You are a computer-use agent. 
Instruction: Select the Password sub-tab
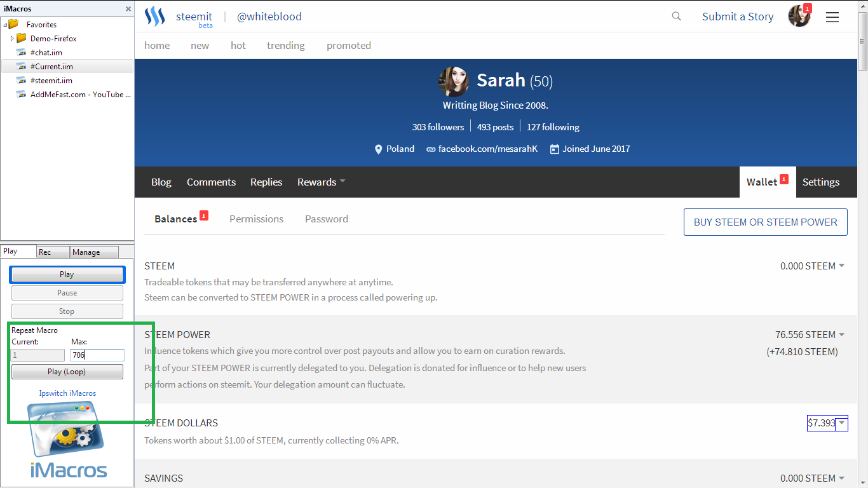(327, 219)
